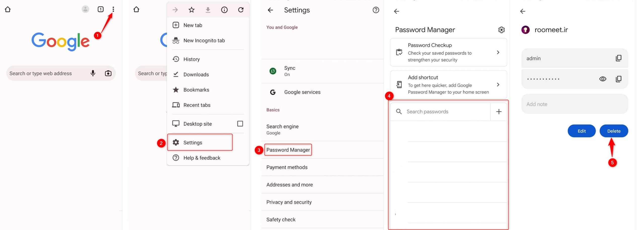Tap the home icon in first screen
The height and width of the screenshot is (230, 644).
point(8,9)
